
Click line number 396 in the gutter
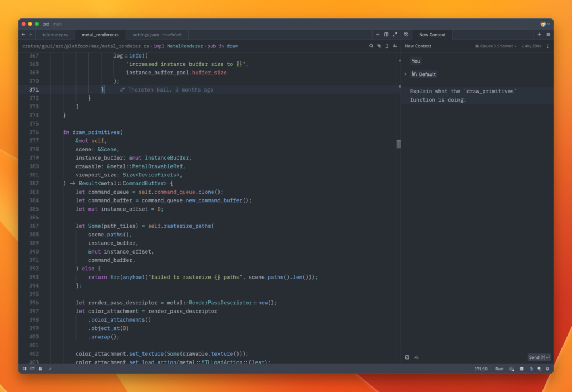point(34,302)
